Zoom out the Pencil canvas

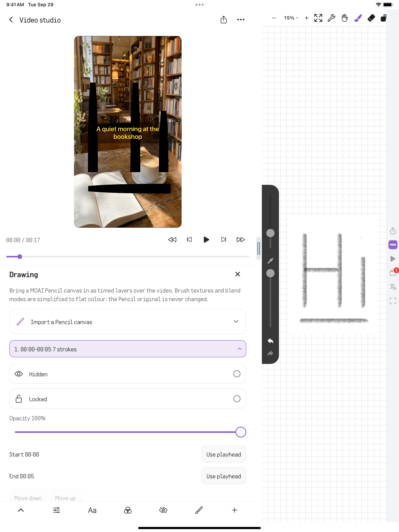coord(274,18)
